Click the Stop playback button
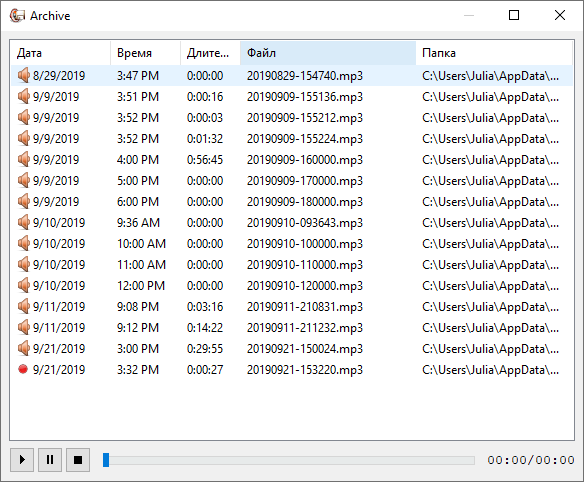The height and width of the screenshot is (482, 584). point(78,460)
